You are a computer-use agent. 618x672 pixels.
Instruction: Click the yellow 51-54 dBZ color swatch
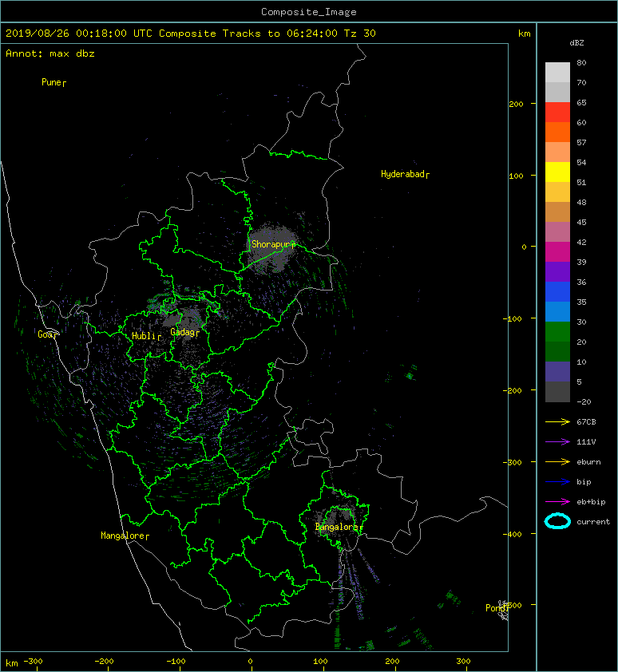pyautogui.click(x=557, y=172)
